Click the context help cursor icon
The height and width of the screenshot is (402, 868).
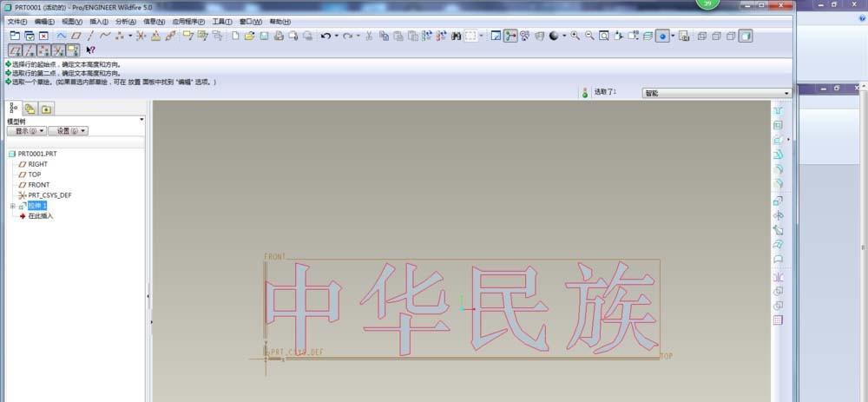tap(91, 49)
